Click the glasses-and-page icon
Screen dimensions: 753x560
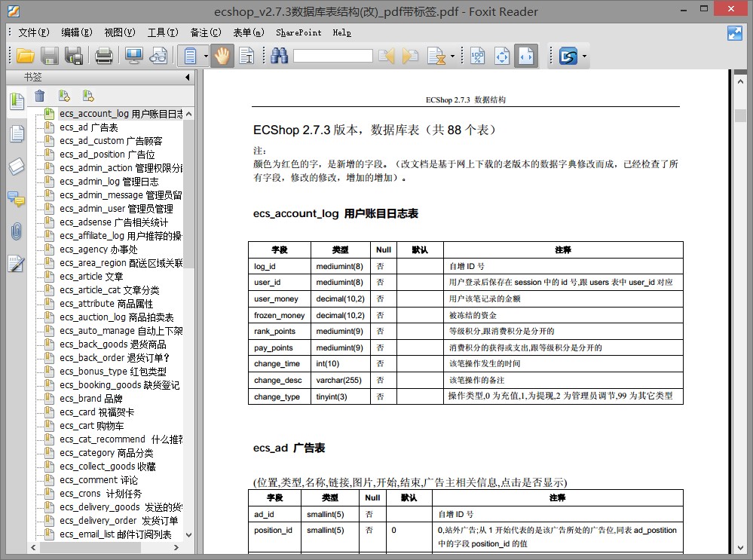tap(158, 57)
